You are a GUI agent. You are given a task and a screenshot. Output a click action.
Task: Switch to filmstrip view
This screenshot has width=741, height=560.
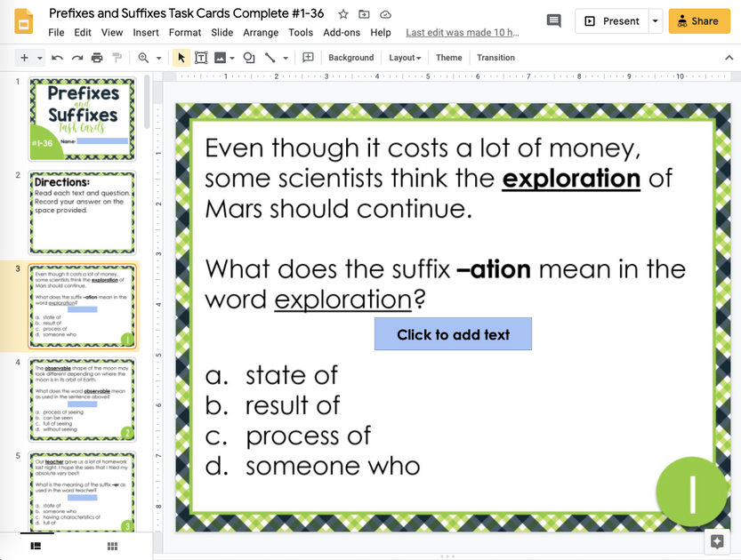tap(36, 547)
